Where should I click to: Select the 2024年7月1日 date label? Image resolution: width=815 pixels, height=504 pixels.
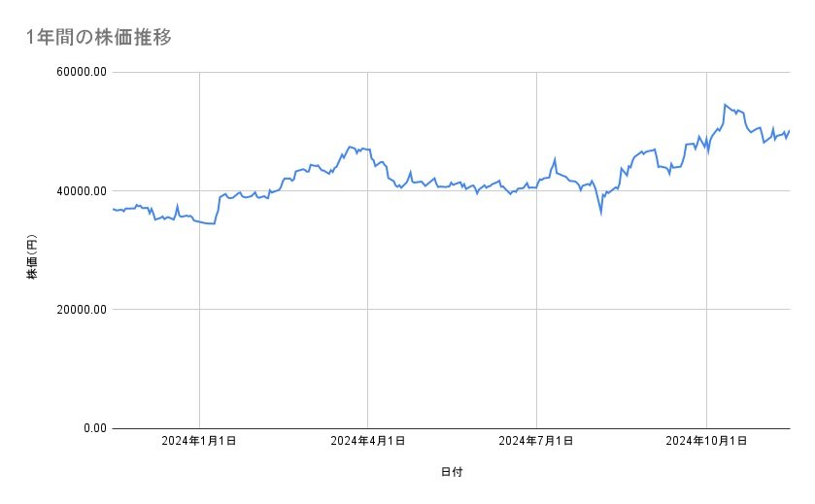coord(536,441)
